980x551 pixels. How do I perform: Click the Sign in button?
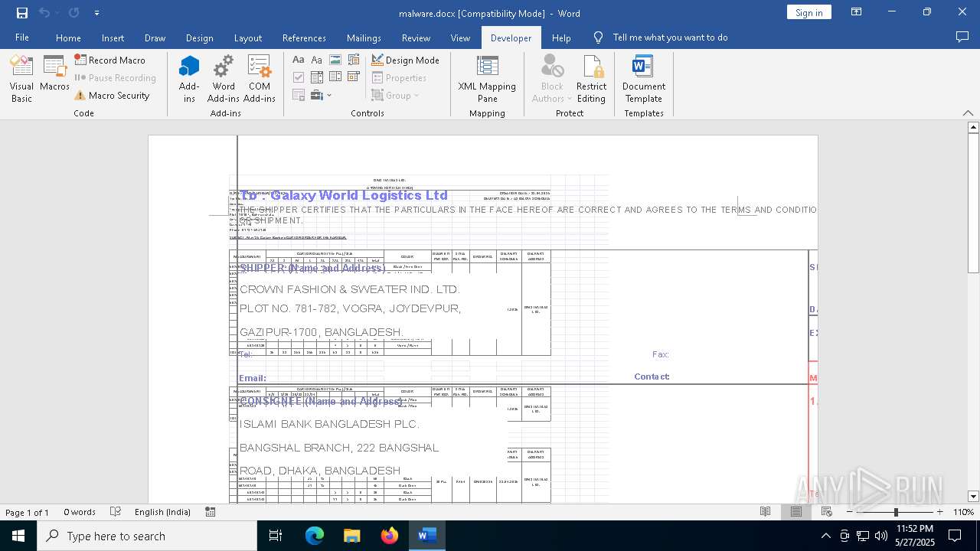pyautogui.click(x=808, y=12)
